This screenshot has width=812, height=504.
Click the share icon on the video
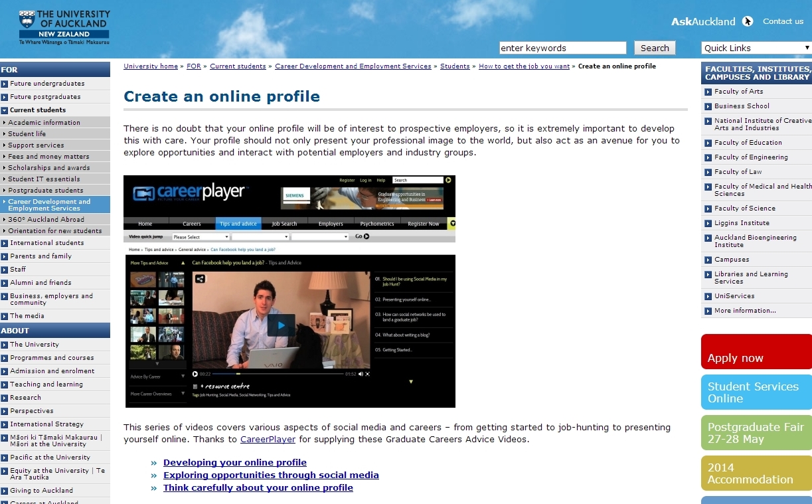pyautogui.click(x=200, y=279)
